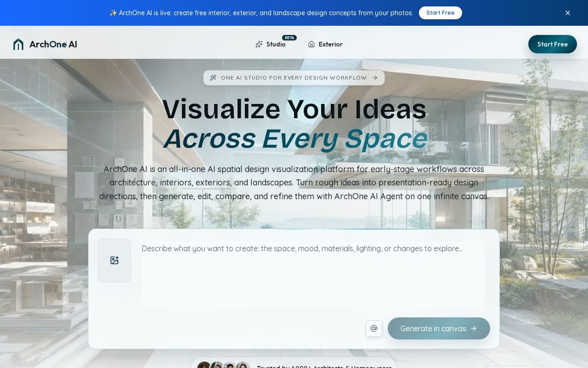Focus the design description prompt text area
The image size is (588, 368).
[313, 274]
